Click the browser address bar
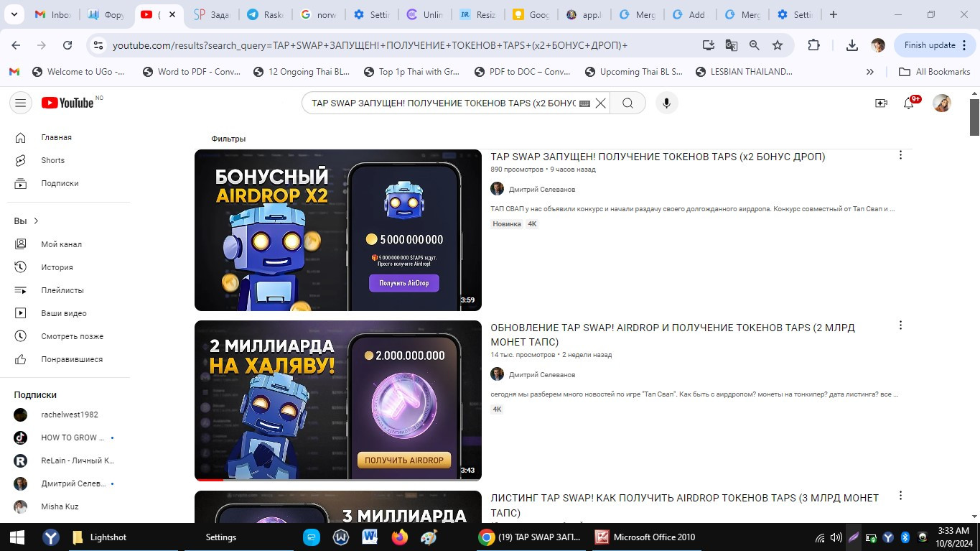This screenshot has width=980, height=551. coord(370,45)
